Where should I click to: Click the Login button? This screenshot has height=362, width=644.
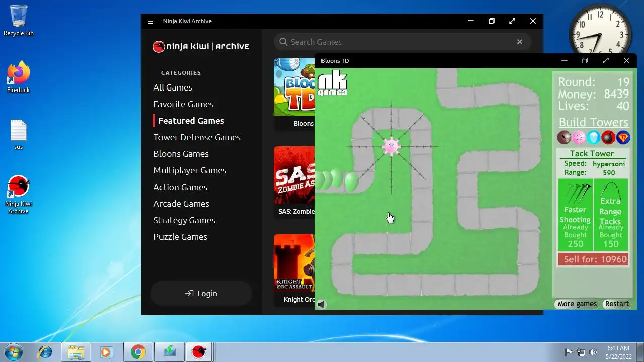click(201, 293)
